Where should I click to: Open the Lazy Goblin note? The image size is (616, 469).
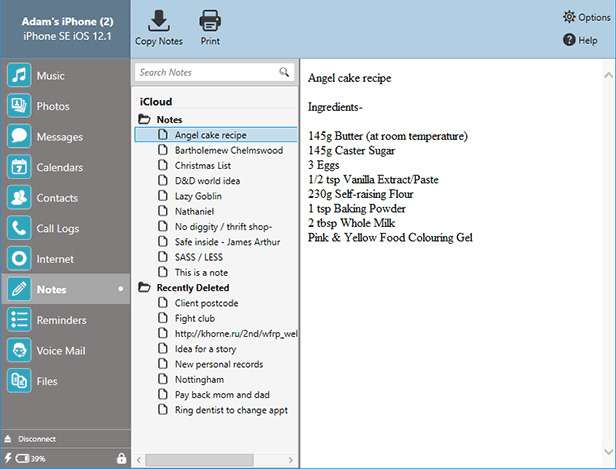pos(198,196)
